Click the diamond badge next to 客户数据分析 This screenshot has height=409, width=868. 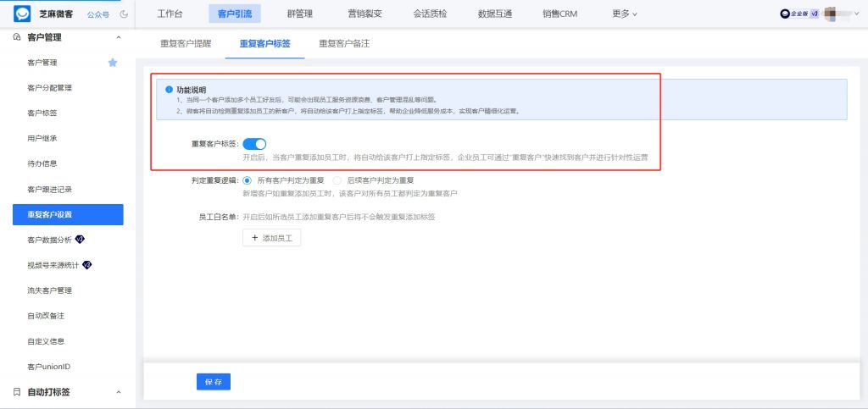pos(80,240)
